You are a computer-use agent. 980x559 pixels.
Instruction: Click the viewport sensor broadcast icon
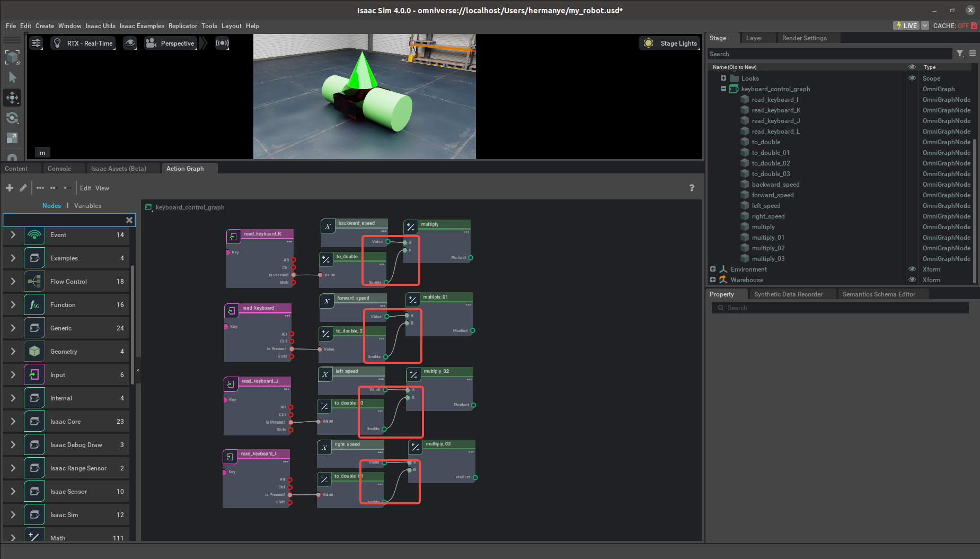pyautogui.click(x=222, y=43)
